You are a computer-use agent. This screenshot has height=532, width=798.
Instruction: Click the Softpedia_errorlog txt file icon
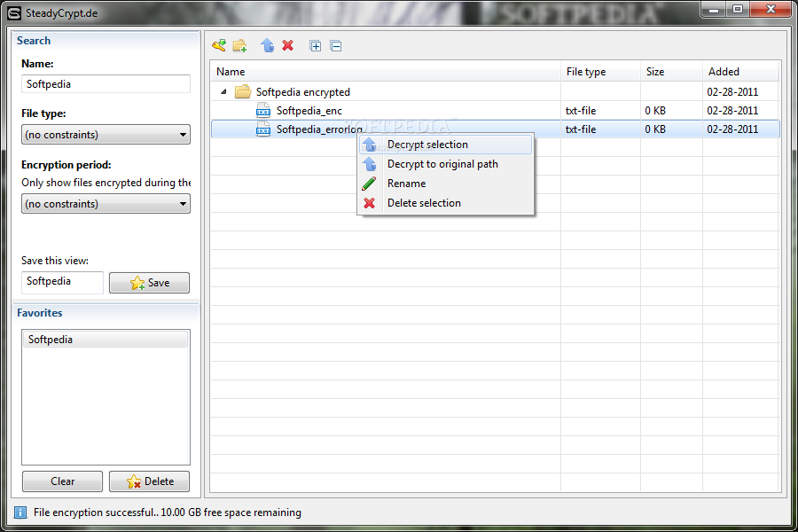pyautogui.click(x=263, y=129)
